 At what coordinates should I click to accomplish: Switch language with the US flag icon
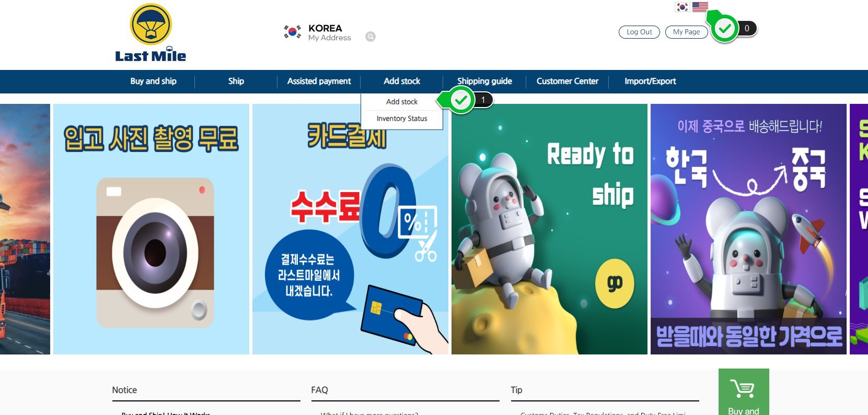point(700,7)
